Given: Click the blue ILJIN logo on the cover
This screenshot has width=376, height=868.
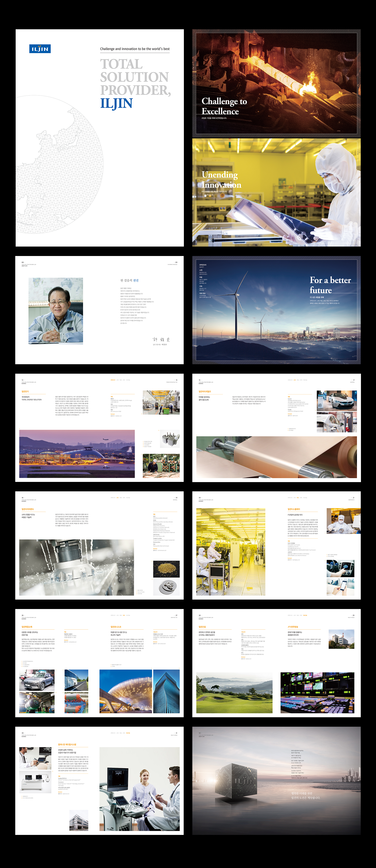Looking at the screenshot, I should [x=40, y=49].
